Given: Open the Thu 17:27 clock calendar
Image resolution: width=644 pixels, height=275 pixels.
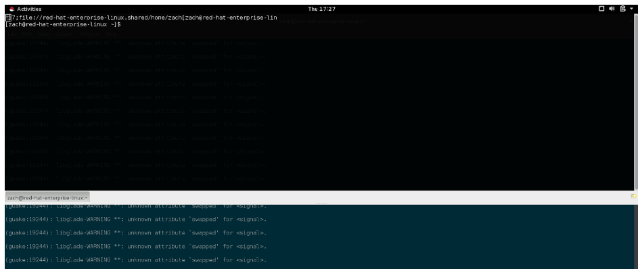Looking at the screenshot, I should pyautogui.click(x=321, y=9).
